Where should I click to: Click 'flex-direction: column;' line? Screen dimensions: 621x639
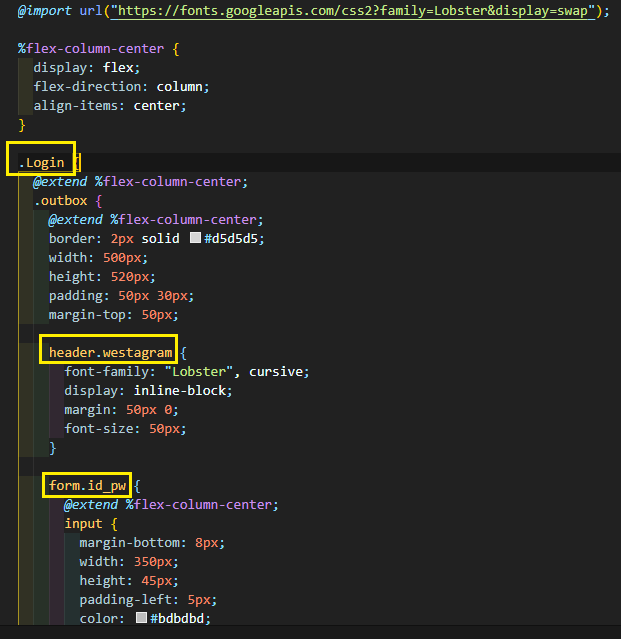121,87
